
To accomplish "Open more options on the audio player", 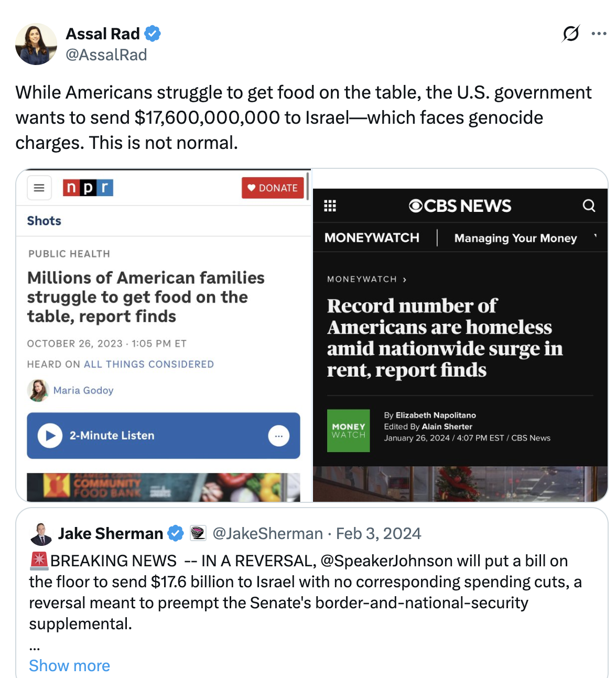I will point(278,436).
